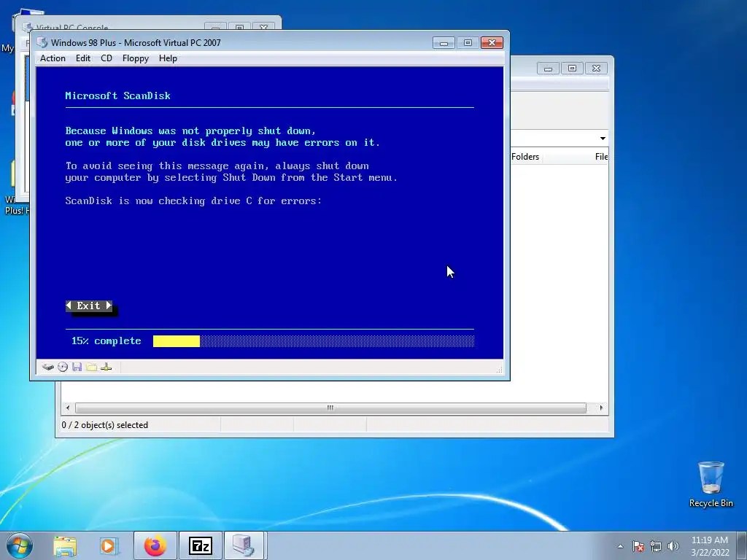Screen dimensions: 747x560
Task: Open the Help menu
Action: coord(168,58)
